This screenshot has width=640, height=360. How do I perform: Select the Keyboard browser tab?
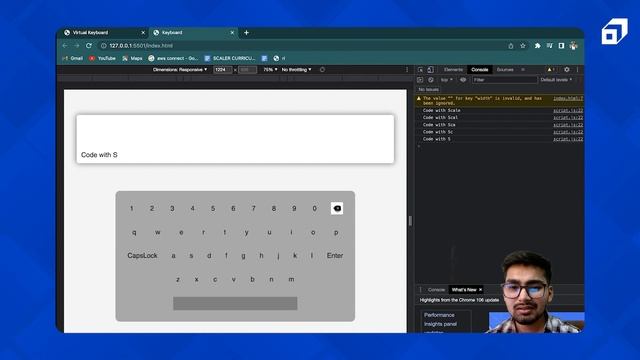click(193, 33)
